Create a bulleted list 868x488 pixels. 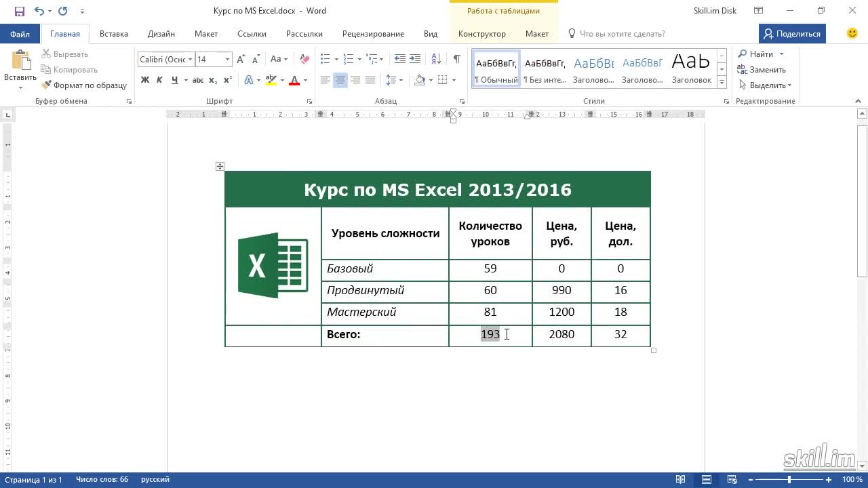pyautogui.click(x=325, y=60)
